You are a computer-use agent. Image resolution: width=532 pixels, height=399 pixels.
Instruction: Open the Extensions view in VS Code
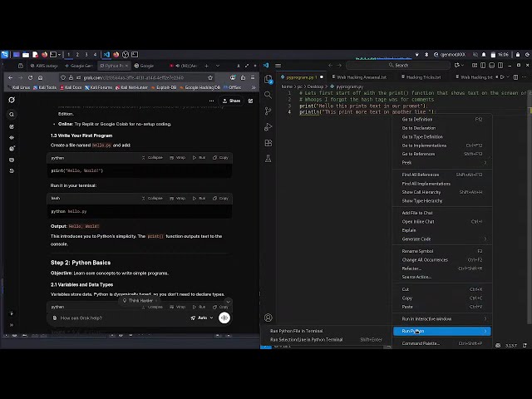click(x=268, y=143)
